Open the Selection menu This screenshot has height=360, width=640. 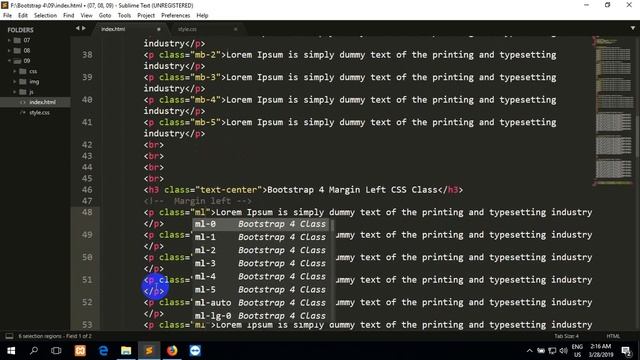[45, 16]
